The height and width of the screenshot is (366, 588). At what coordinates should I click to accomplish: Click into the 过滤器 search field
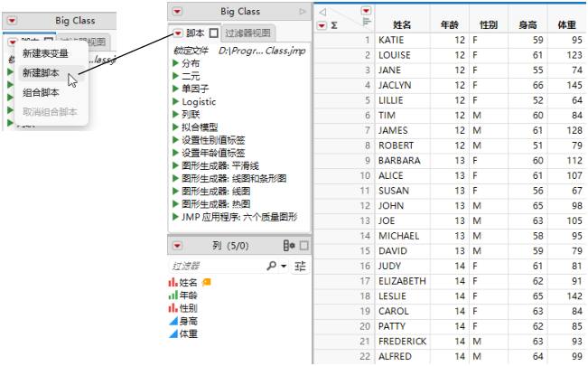218,267
